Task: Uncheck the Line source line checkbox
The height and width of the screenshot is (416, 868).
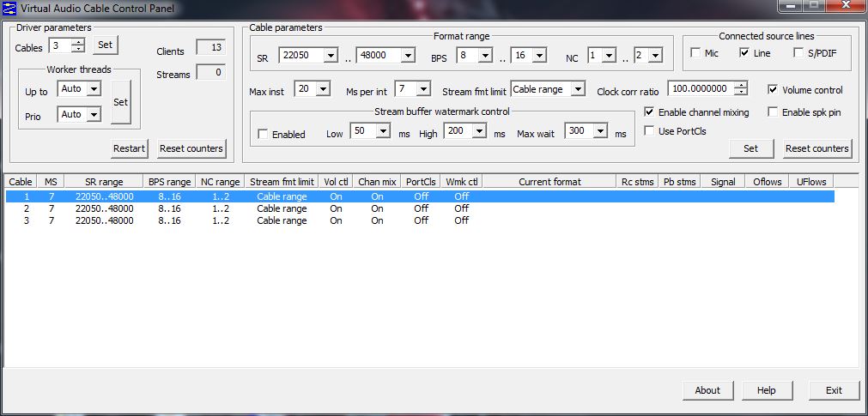Action: click(744, 53)
